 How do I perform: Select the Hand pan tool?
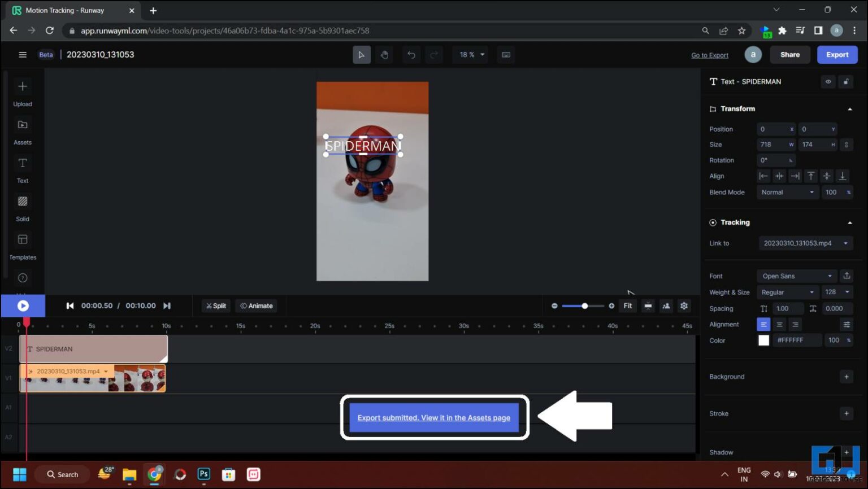[x=384, y=54]
